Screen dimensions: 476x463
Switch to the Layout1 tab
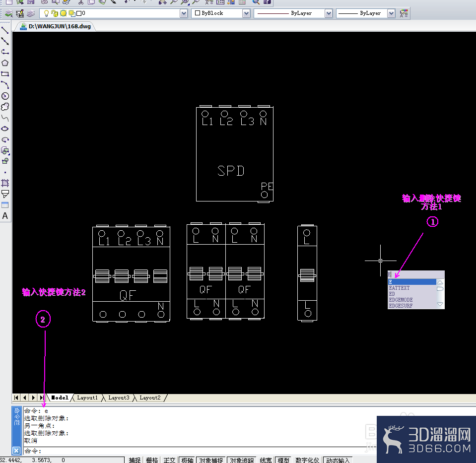87,397
